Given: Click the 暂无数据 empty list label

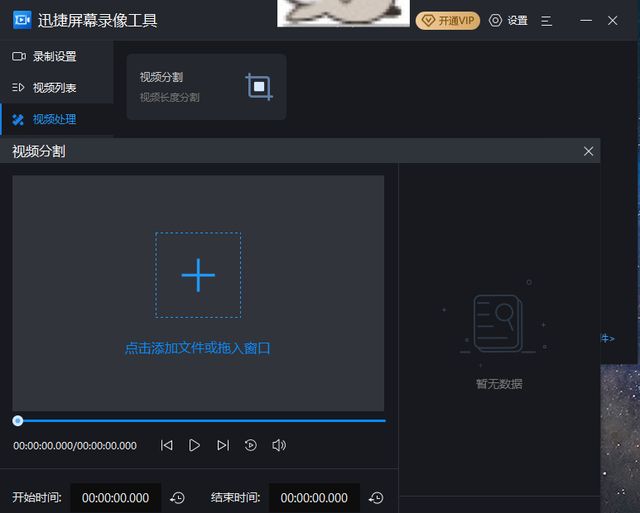Looking at the screenshot, I should [499, 384].
